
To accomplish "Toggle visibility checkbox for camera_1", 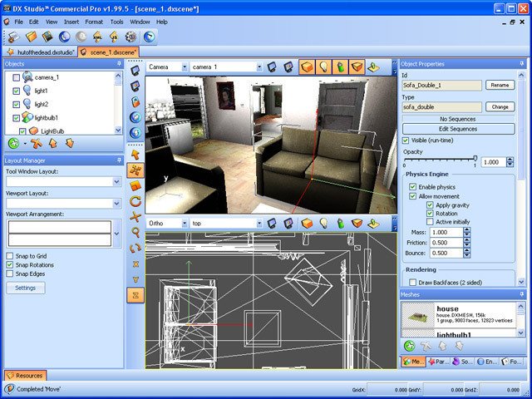I will point(17,77).
